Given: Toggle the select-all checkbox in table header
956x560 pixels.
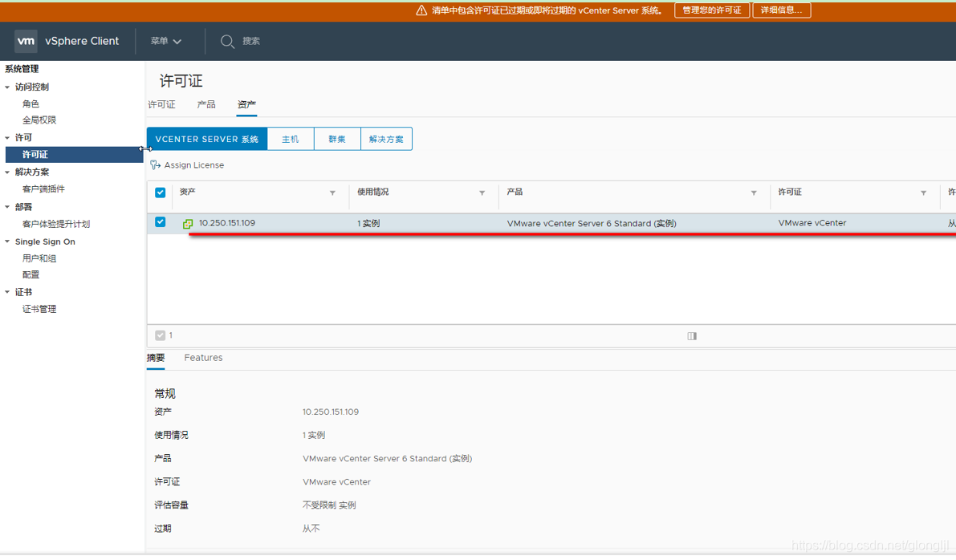Looking at the screenshot, I should pyautogui.click(x=161, y=193).
